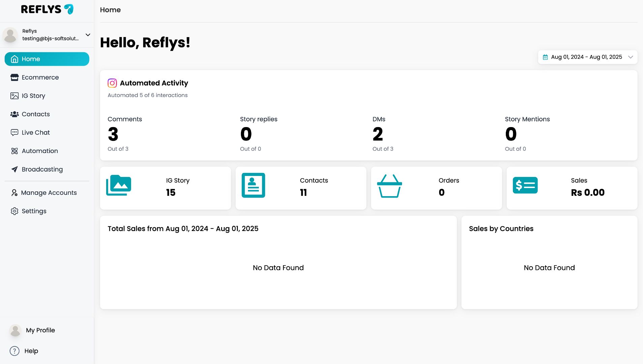Click the IG Story images icon card

pos(119,185)
